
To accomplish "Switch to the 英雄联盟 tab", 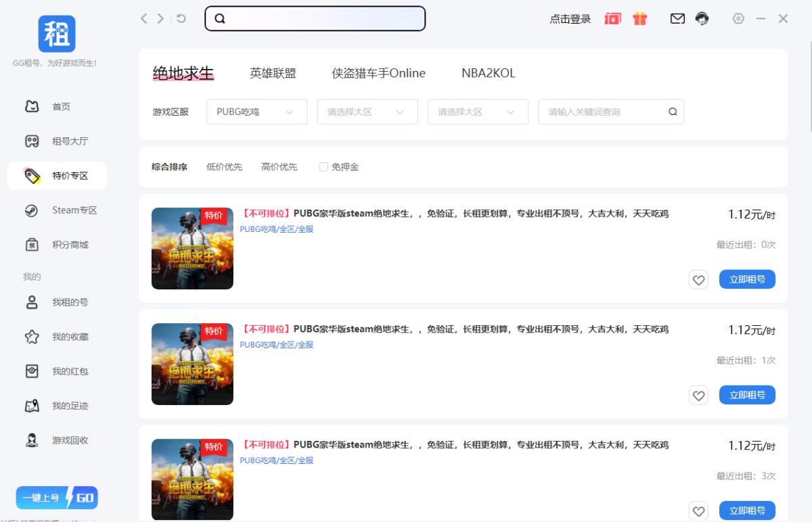I will click(x=273, y=74).
